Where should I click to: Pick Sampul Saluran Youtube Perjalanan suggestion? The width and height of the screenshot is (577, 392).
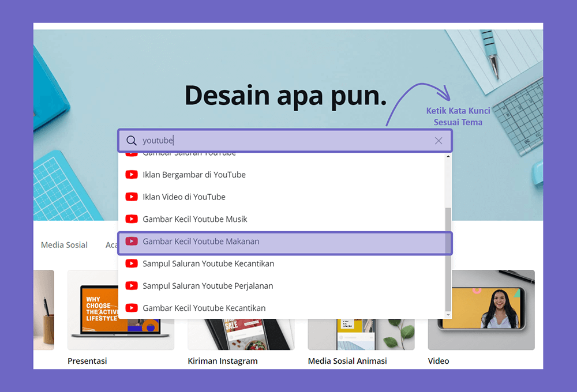point(282,286)
